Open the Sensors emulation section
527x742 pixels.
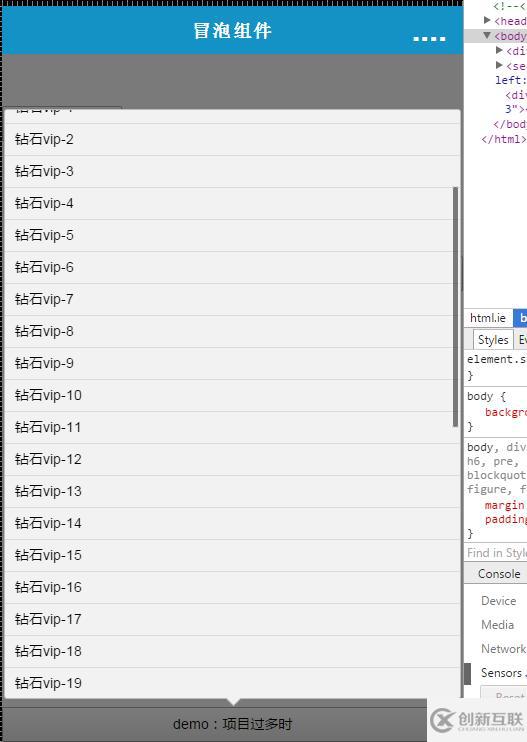(x=501, y=672)
